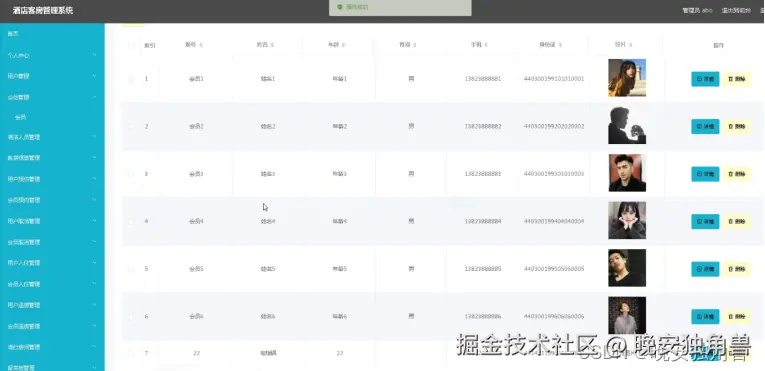Select the checkbox of row 会员3
The height and width of the screenshot is (371, 765).
coord(130,174)
